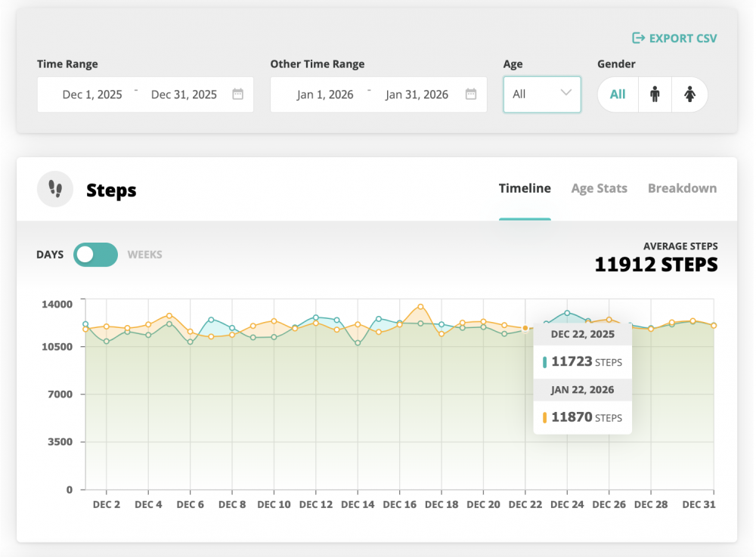Screen dimensions: 756x557
Task: Click the Dec 22 highlighted data point
Action: click(x=525, y=328)
